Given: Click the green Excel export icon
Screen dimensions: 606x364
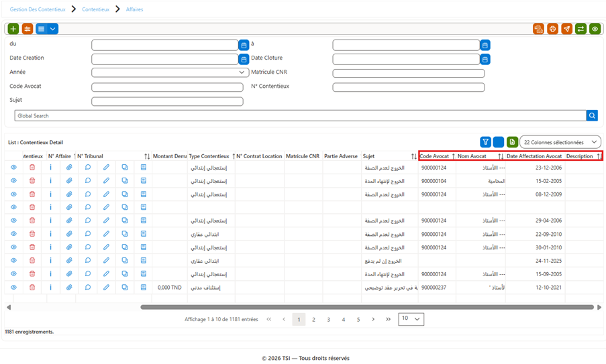Looking at the screenshot, I should tap(512, 142).
